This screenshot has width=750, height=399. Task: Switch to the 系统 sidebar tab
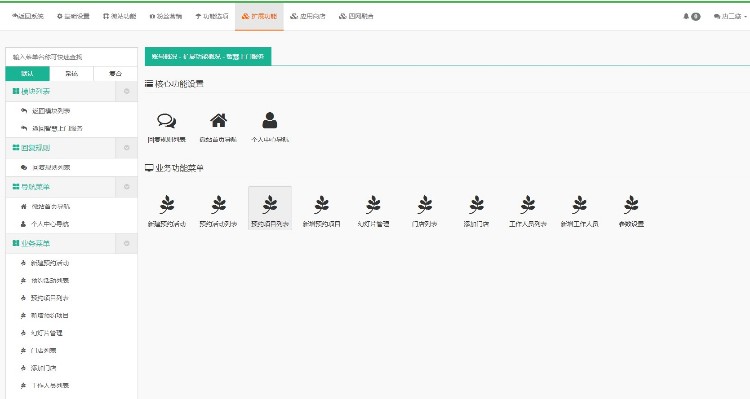tap(71, 74)
